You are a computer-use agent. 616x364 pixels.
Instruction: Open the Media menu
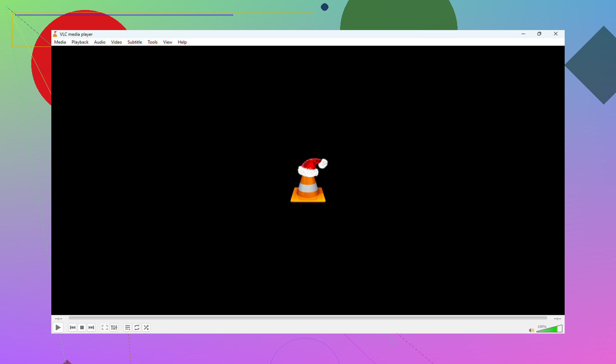[60, 42]
